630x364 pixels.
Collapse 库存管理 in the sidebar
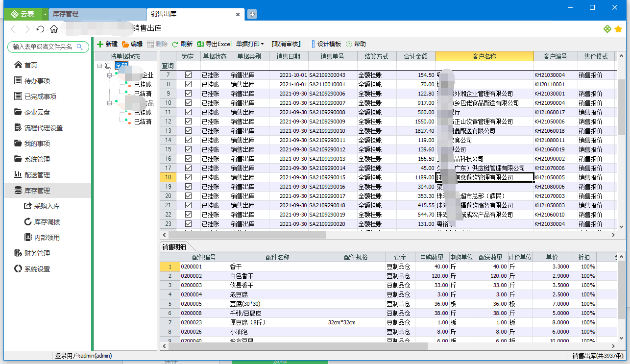pyautogui.click(x=48, y=191)
